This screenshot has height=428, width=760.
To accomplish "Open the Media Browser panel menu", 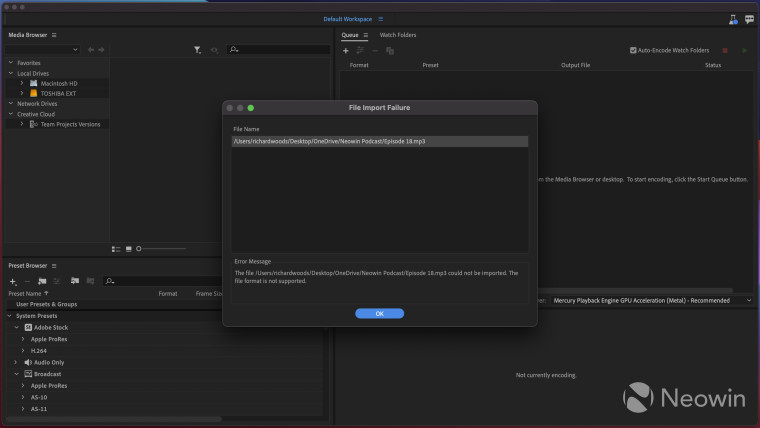I will pyautogui.click(x=54, y=35).
